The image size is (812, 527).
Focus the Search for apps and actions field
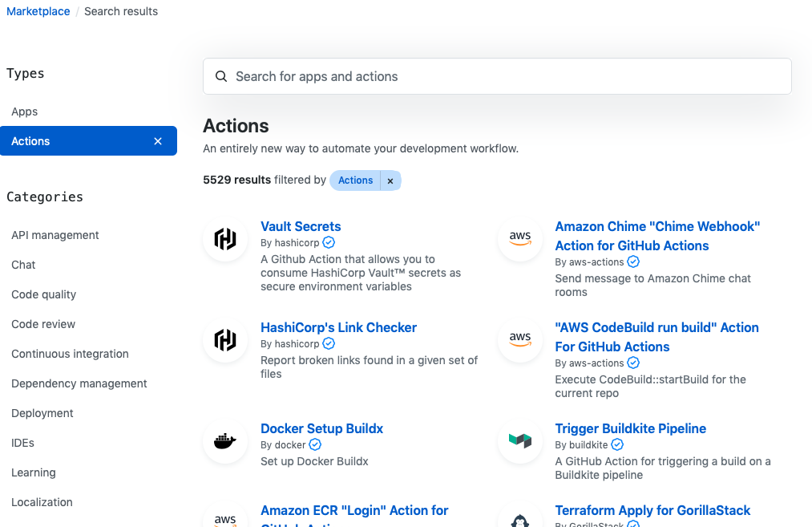coord(497,77)
